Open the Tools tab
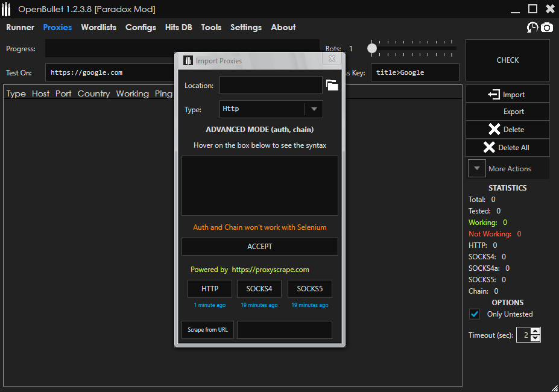The height and width of the screenshot is (392, 559). click(x=211, y=28)
